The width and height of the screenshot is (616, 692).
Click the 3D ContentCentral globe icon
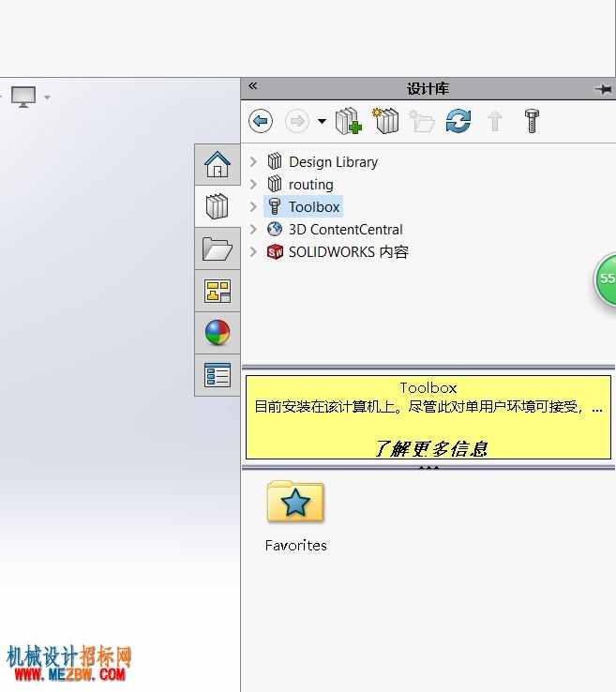pyautogui.click(x=275, y=229)
